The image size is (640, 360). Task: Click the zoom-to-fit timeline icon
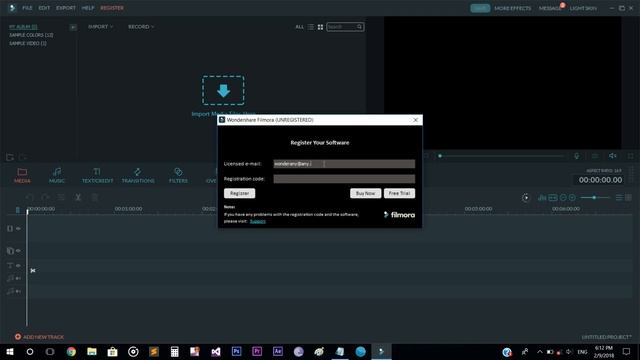point(553,198)
